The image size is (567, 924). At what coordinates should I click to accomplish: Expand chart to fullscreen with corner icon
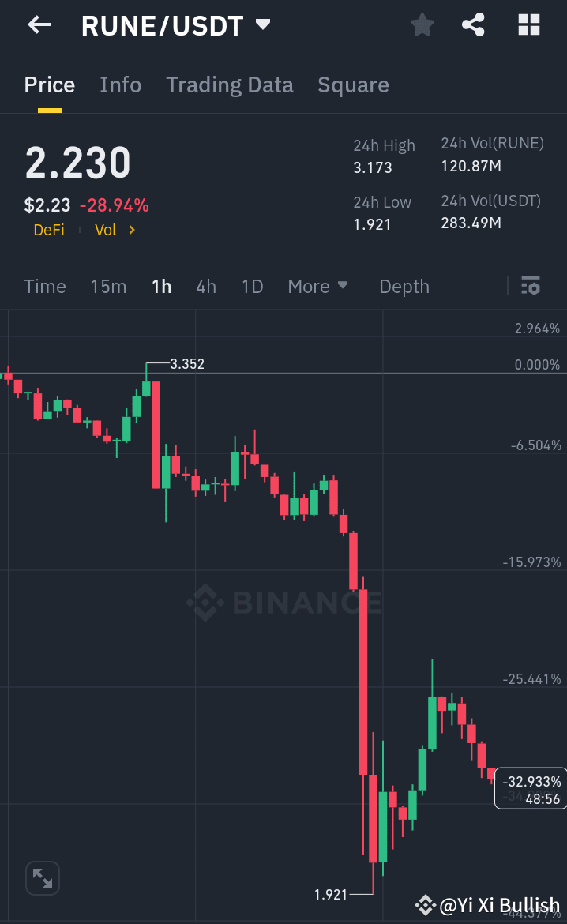point(42,877)
